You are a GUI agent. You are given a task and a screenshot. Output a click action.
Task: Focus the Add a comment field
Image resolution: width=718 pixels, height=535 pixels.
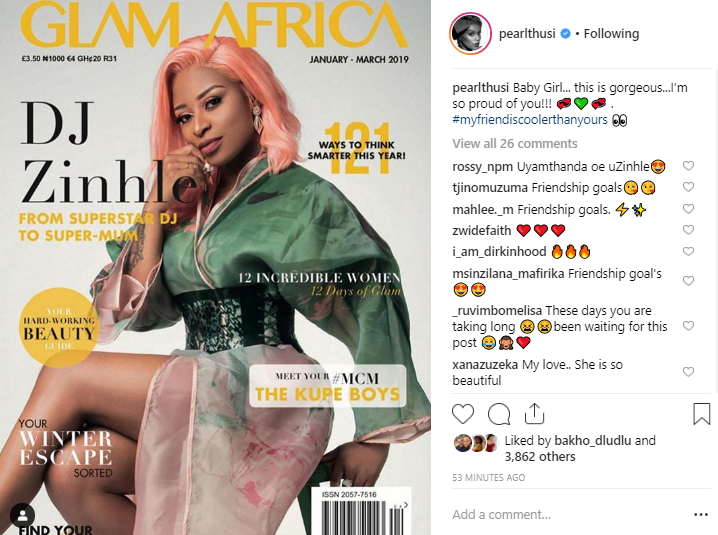[570, 515]
